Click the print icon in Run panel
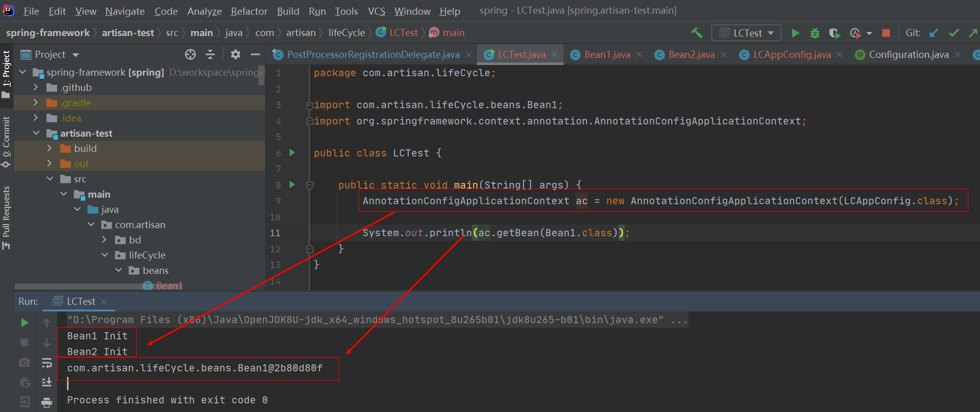Image resolution: width=980 pixels, height=412 pixels. (47, 402)
